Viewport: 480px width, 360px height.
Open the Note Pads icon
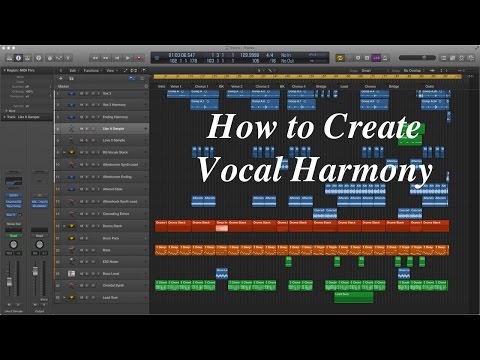[x=452, y=58]
